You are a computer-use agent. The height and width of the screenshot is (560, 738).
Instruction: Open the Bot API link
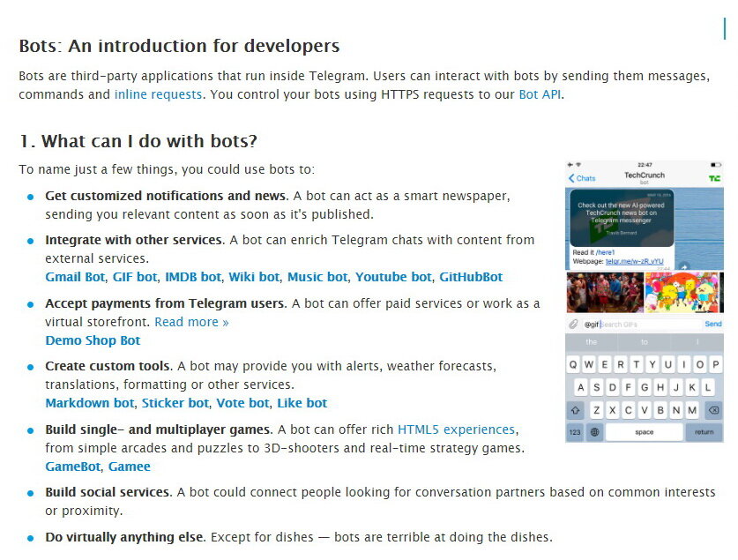click(540, 94)
